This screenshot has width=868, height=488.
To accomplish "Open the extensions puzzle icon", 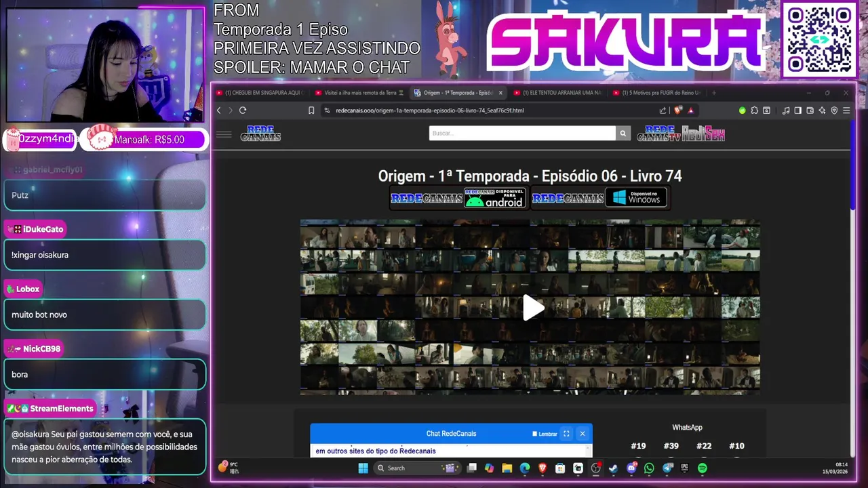I will click(x=755, y=110).
